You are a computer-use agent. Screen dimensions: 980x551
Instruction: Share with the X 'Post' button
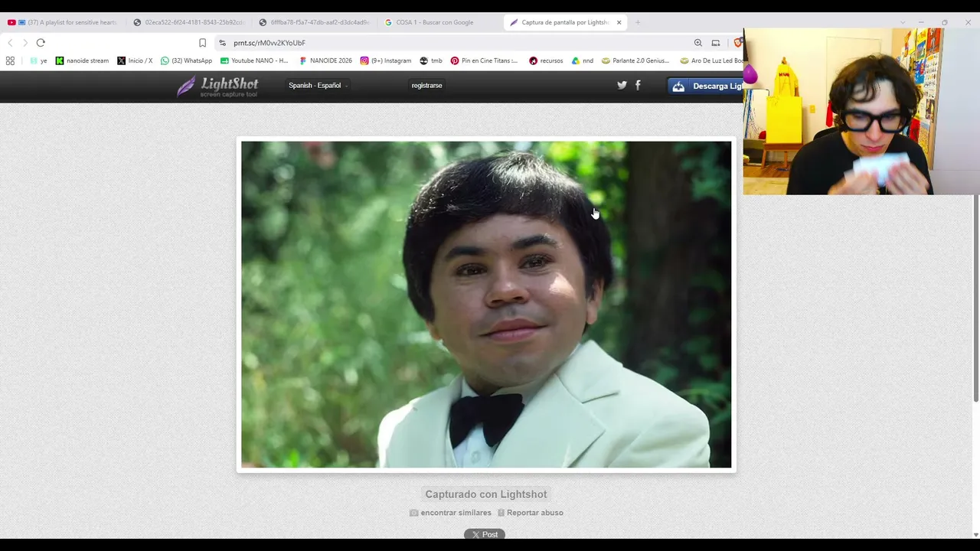[485, 534]
